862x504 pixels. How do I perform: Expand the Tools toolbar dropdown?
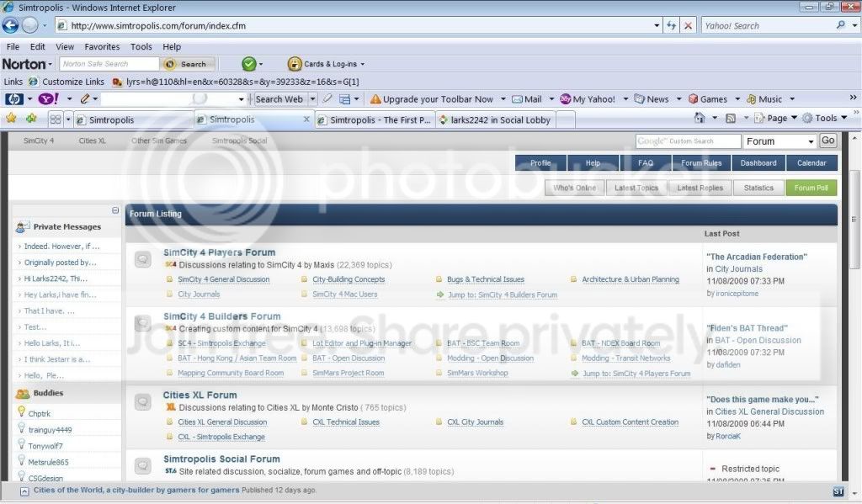pos(843,118)
